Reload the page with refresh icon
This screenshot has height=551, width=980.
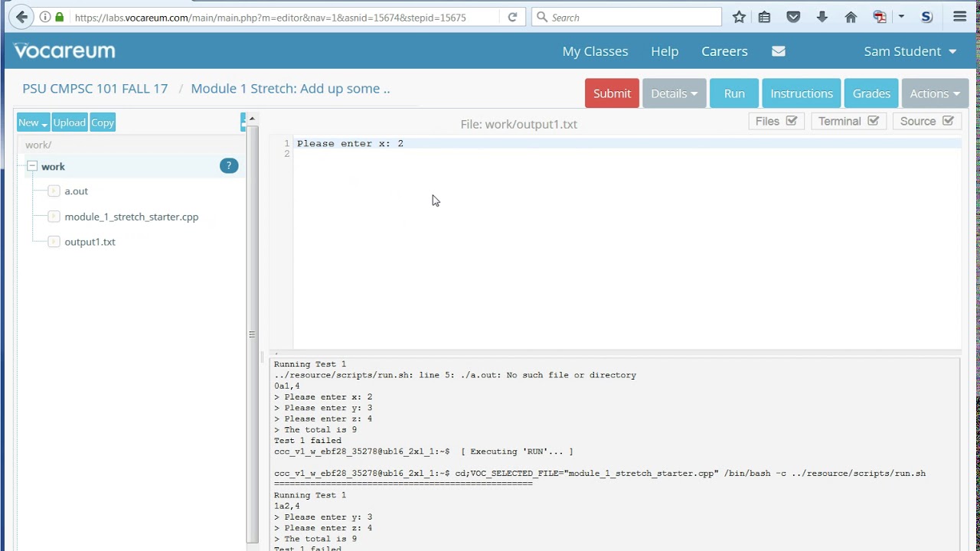tap(512, 17)
